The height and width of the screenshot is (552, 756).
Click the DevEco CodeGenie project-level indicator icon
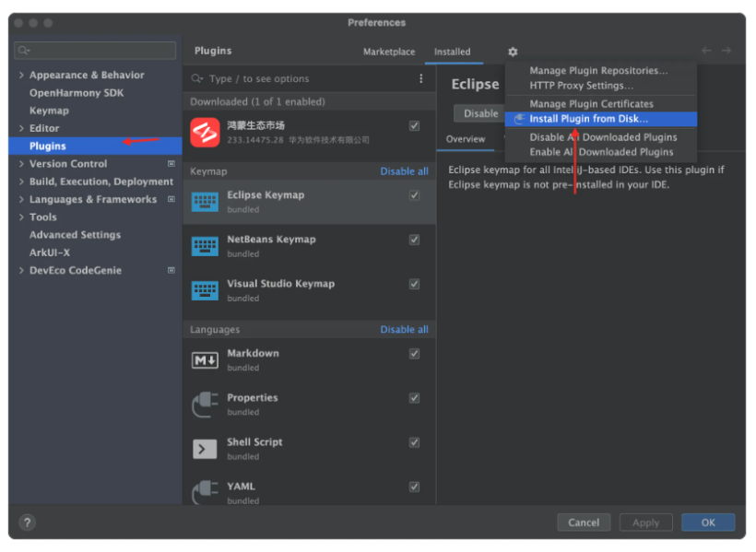[171, 270]
